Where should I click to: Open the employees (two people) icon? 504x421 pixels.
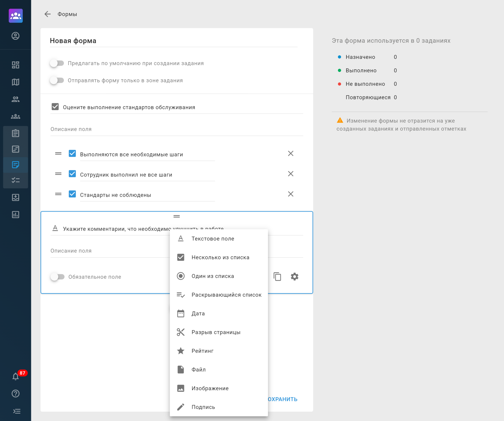pos(16,99)
